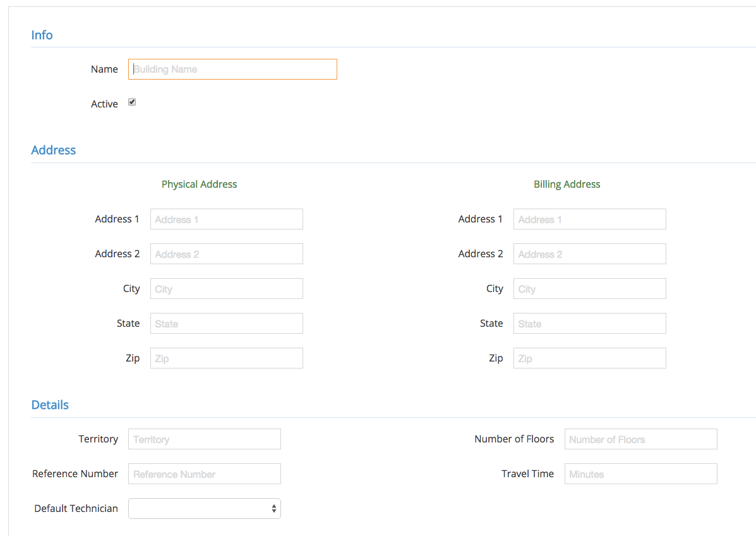Click the Reference Number input field

(205, 474)
